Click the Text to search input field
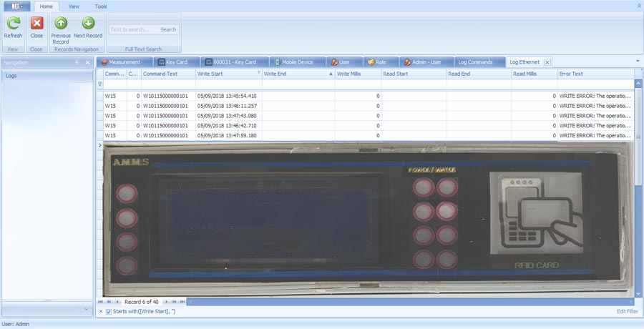The image size is (644, 329). tap(134, 29)
